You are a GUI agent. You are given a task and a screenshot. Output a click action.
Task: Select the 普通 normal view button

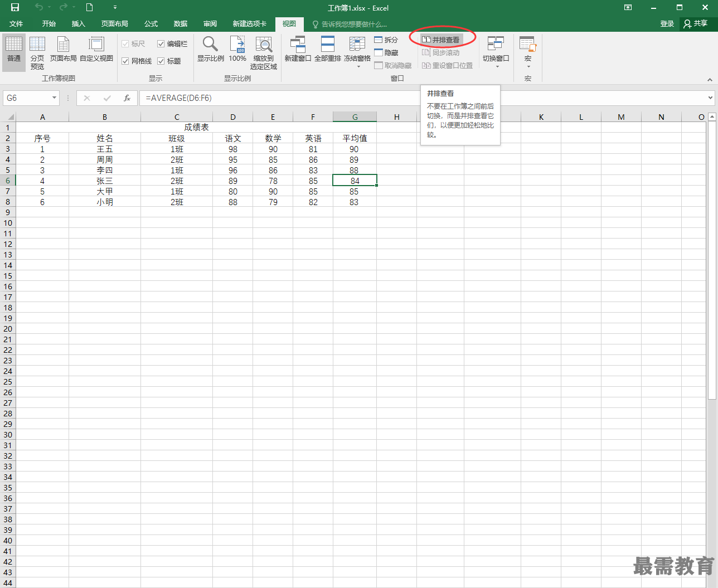coord(14,52)
